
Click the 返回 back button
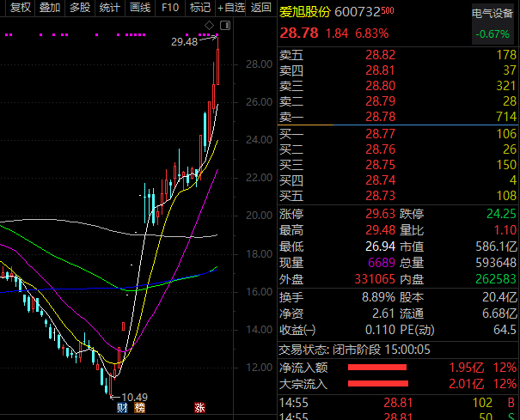(x=260, y=7)
